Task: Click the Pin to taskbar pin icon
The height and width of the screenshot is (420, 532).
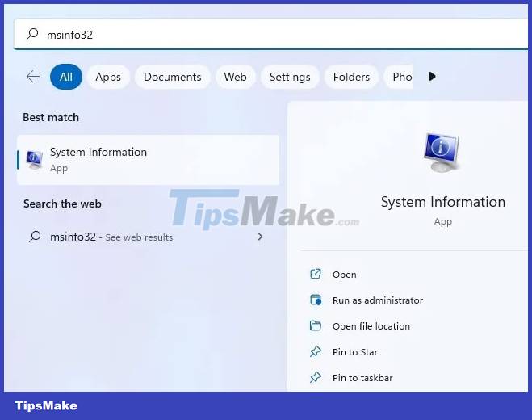Action: [316, 377]
